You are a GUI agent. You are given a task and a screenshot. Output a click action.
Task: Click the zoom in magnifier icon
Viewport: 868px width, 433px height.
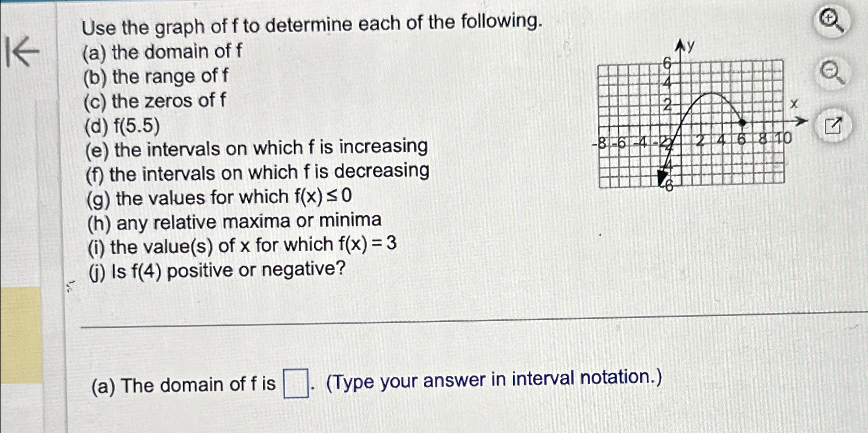832,22
